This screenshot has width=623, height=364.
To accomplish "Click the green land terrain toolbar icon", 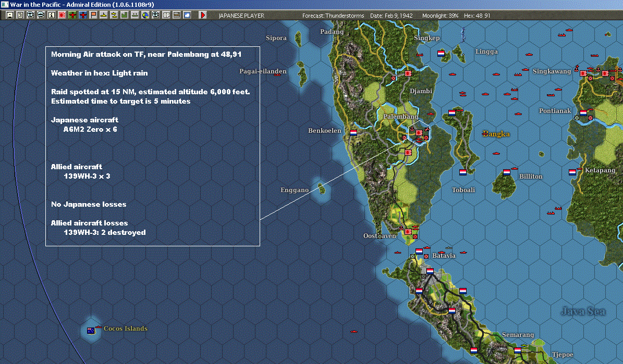I will point(125,15).
